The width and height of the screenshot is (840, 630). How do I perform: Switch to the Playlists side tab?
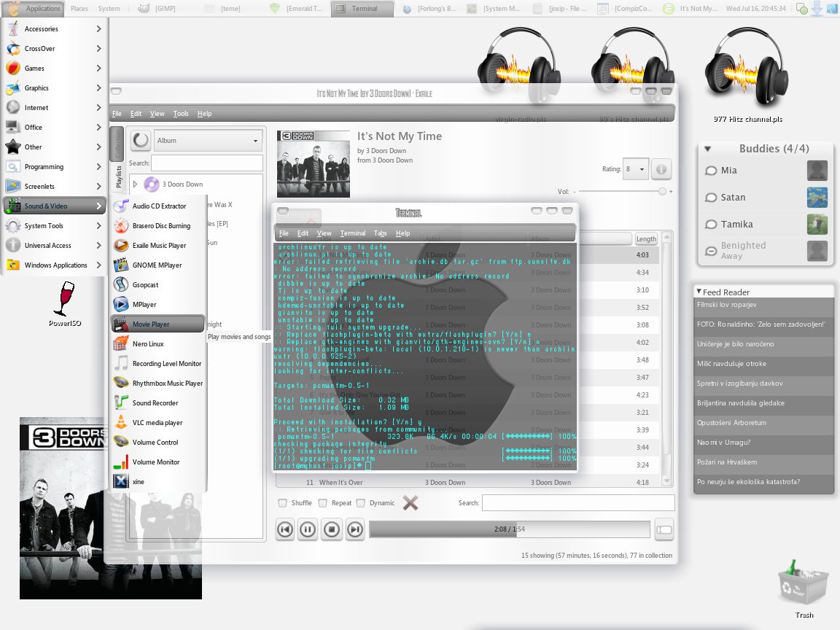(x=118, y=176)
